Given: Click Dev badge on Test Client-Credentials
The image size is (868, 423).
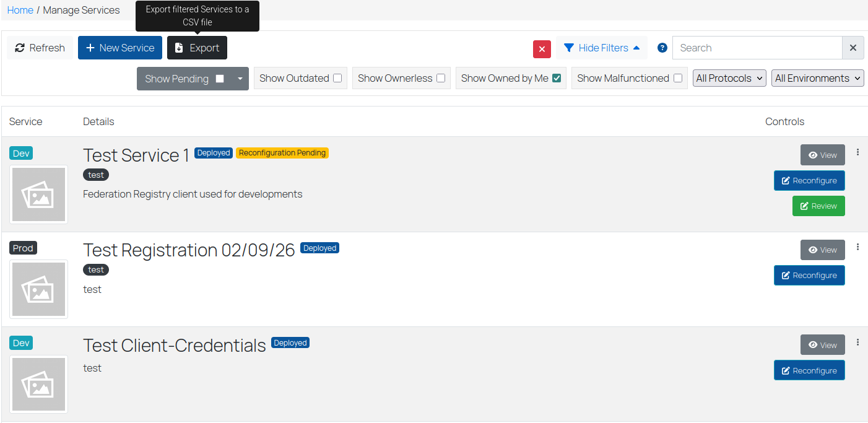Looking at the screenshot, I should tap(21, 343).
